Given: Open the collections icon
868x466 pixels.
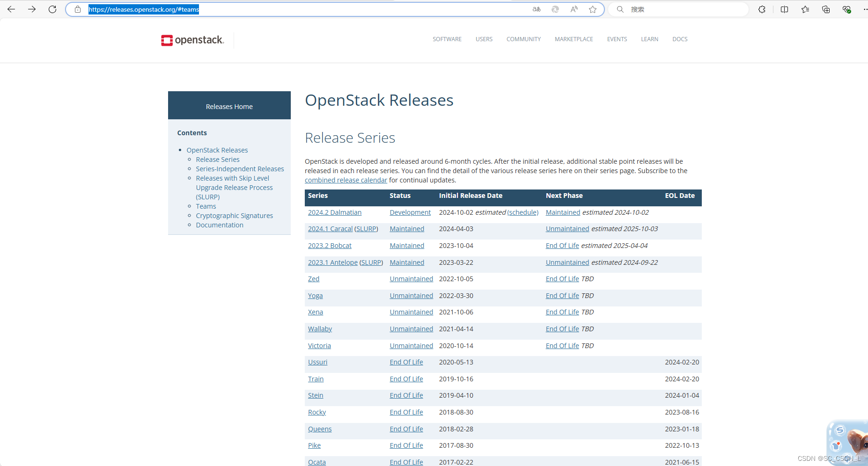Looking at the screenshot, I should coord(826,9).
